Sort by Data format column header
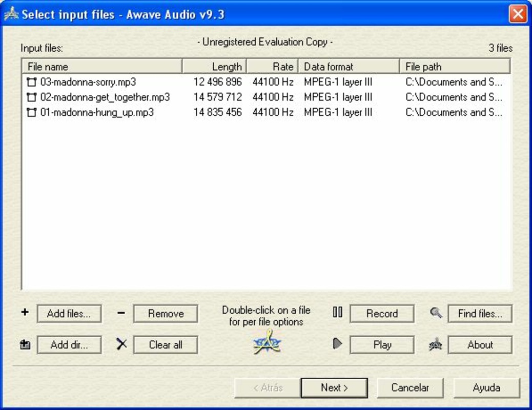The height and width of the screenshot is (410, 532). coord(349,67)
